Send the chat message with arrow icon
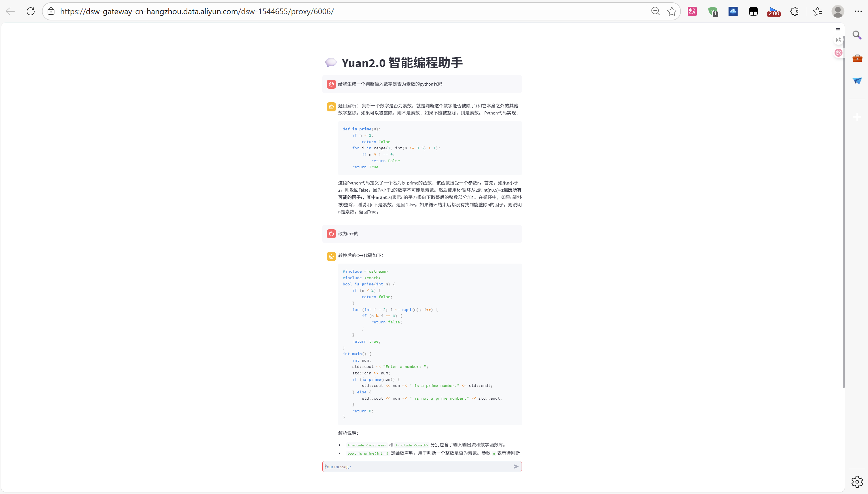Screen dimensions: 868x494 pyautogui.click(x=516, y=467)
